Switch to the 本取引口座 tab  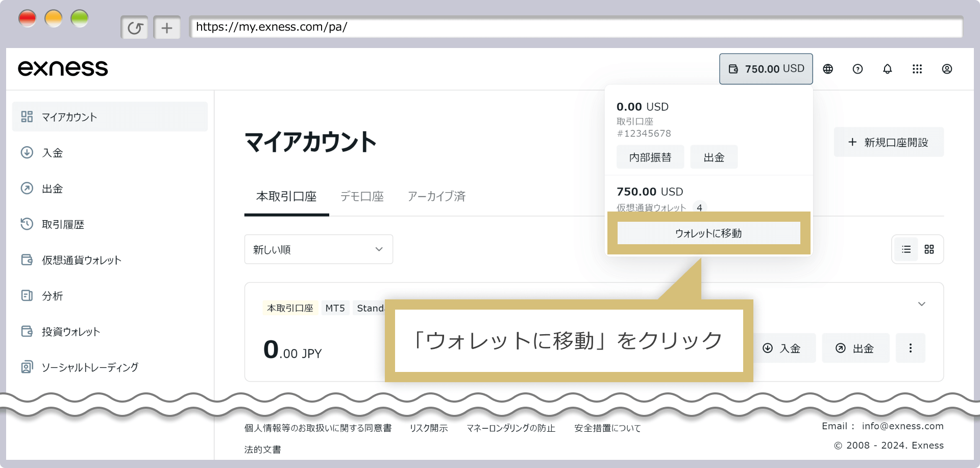[x=286, y=197]
